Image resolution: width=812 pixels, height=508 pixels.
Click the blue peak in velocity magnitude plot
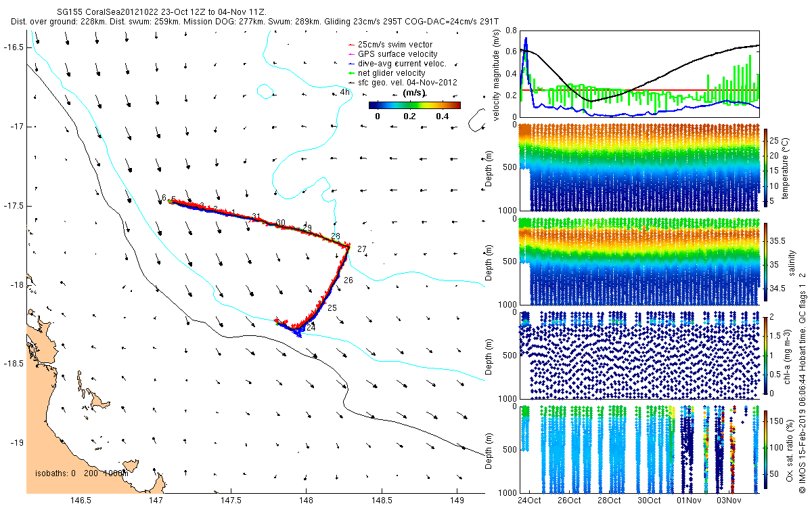(x=526, y=41)
